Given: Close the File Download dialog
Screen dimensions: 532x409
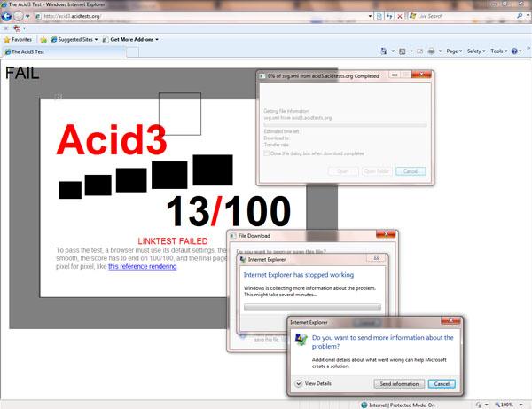Looking at the screenshot, I should point(386,234).
